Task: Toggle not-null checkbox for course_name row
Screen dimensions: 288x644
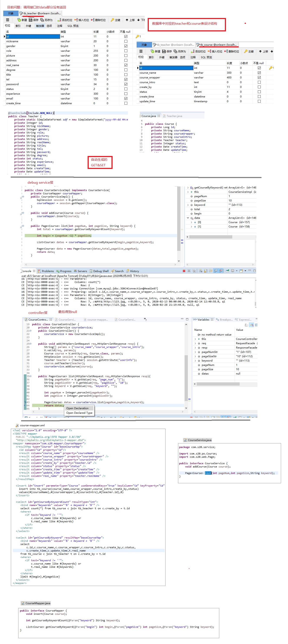Action: tap(259, 73)
